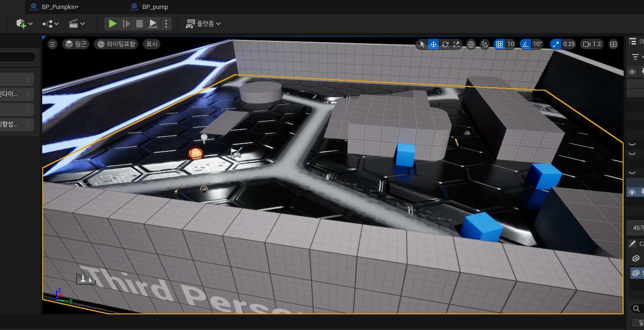
Task: Toggle visibility eye in outliner header
Action: point(632,72)
